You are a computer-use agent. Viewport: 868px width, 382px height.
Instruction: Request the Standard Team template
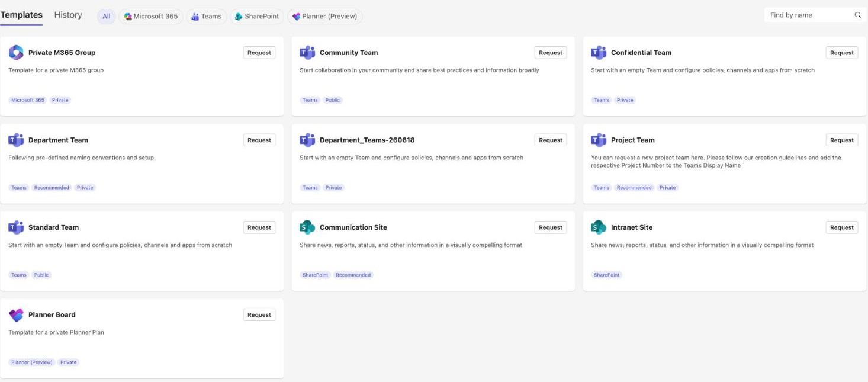259,227
